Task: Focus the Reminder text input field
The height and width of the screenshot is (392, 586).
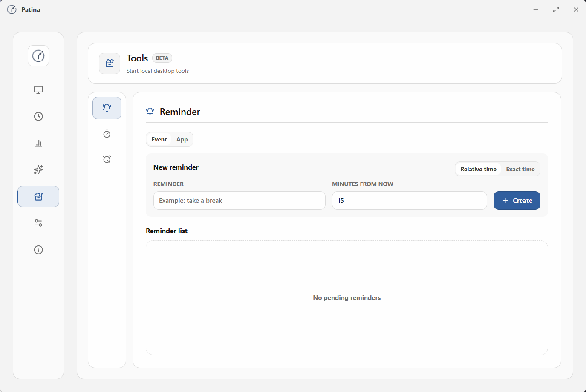Action: [x=240, y=200]
